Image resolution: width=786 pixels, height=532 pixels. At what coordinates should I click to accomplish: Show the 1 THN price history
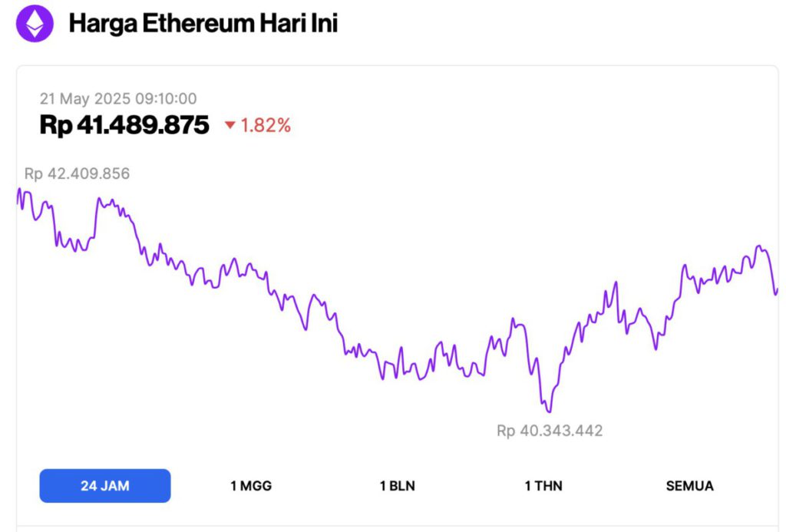pyautogui.click(x=543, y=486)
